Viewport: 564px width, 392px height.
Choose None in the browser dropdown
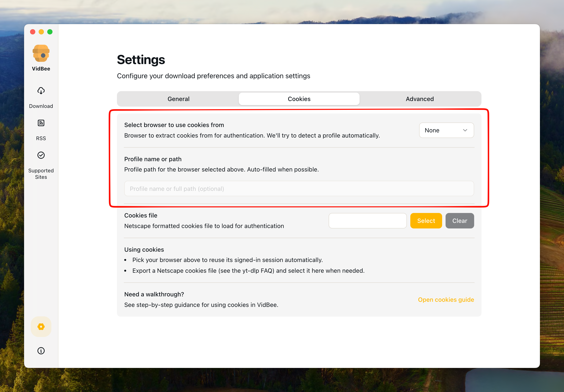point(432,130)
